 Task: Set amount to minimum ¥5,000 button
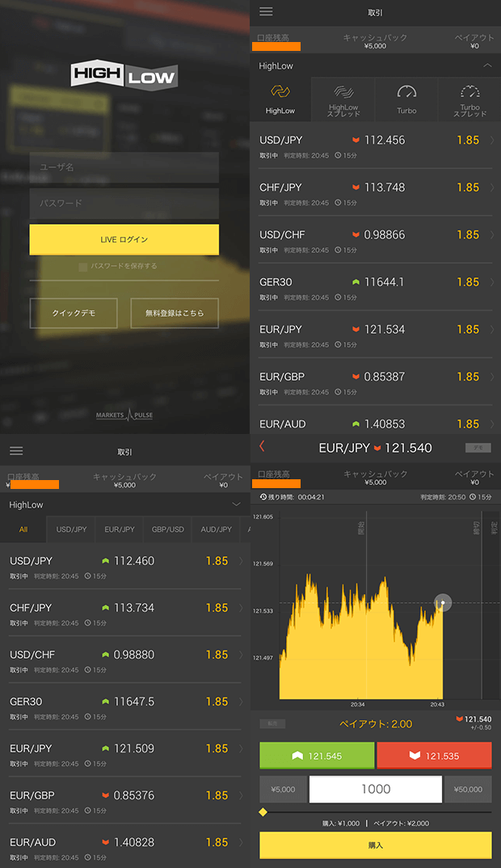[x=283, y=790]
